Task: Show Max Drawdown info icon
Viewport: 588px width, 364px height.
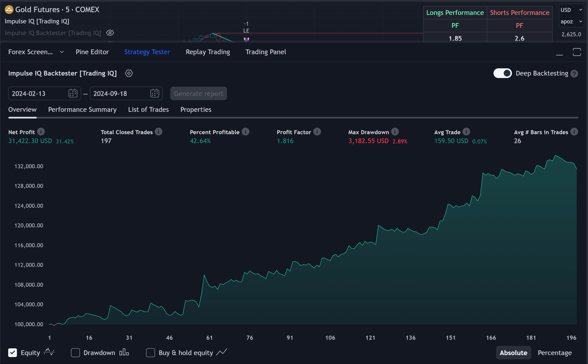Action: point(395,132)
